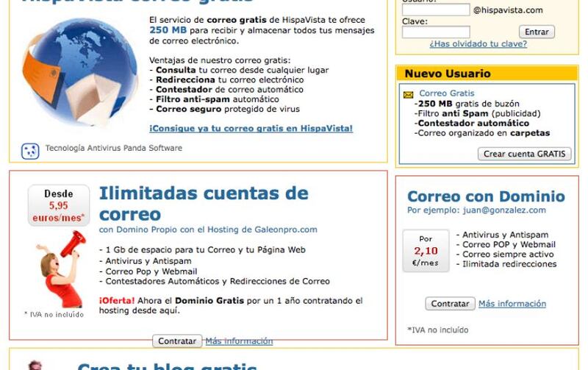
Task: Click 'Correo organizado en carpetas' line
Action: tap(482, 133)
